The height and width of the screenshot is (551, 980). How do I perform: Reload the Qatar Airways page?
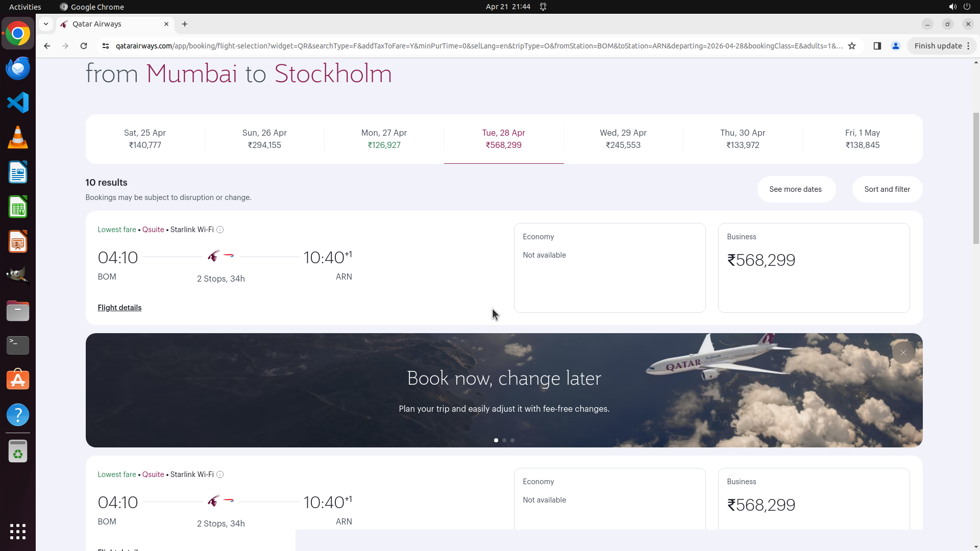tap(84, 46)
